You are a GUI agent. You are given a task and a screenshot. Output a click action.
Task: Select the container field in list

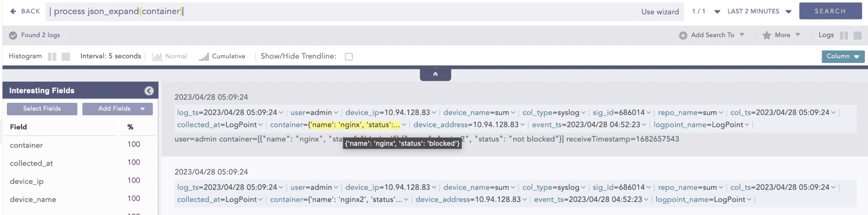26,145
